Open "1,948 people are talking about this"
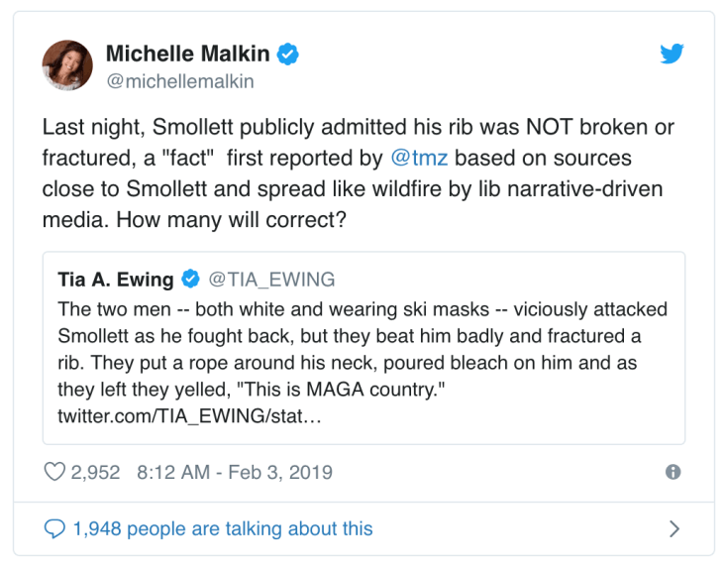The height and width of the screenshot is (571, 728). tap(223, 529)
